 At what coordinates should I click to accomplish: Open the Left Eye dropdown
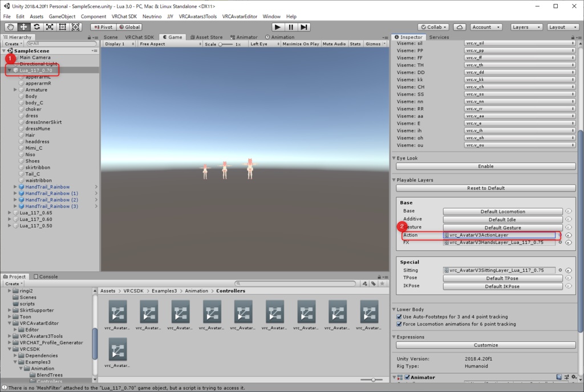click(x=264, y=44)
